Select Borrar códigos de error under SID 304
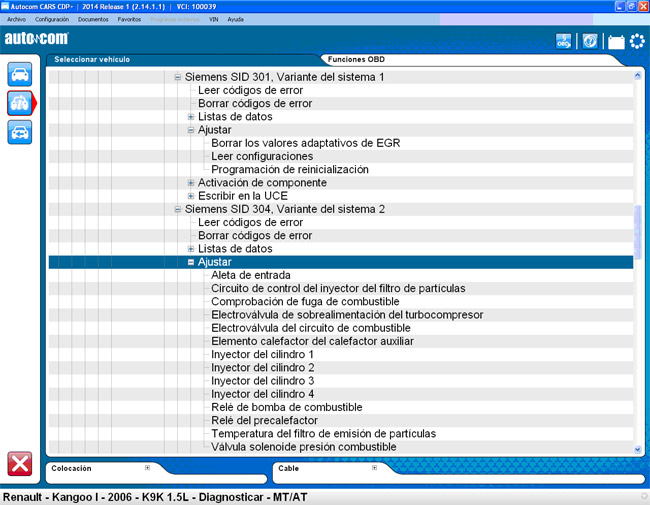Screen dimensions: 650x505 click(255, 236)
